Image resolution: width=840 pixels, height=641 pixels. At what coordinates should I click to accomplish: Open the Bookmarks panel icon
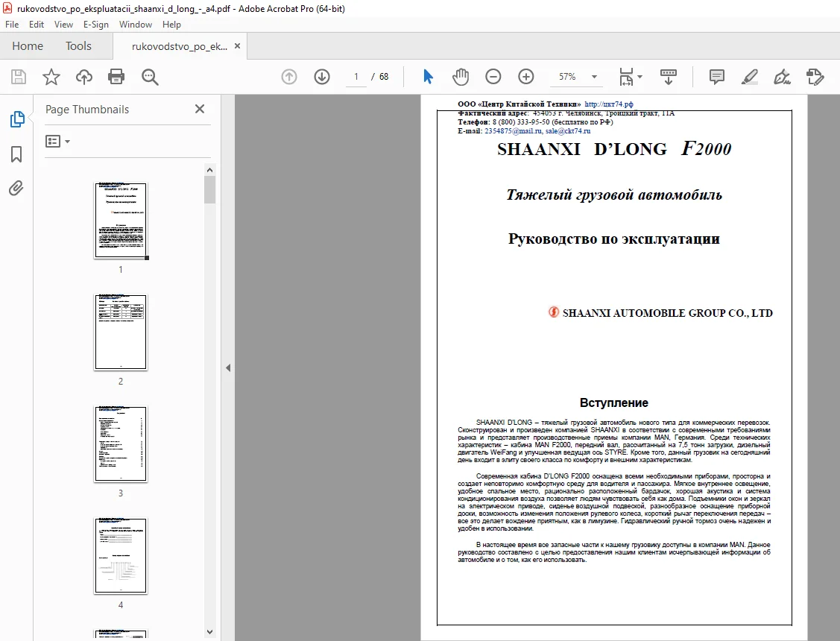[x=16, y=154]
